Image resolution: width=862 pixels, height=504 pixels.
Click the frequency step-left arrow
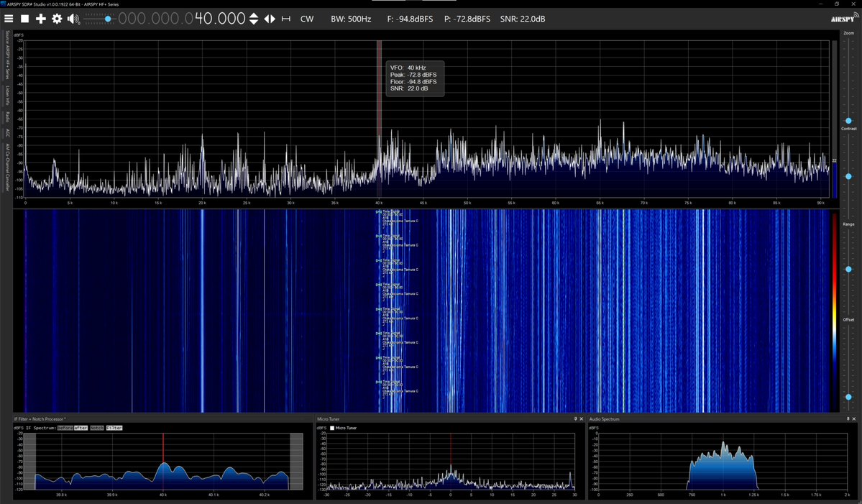(x=267, y=19)
